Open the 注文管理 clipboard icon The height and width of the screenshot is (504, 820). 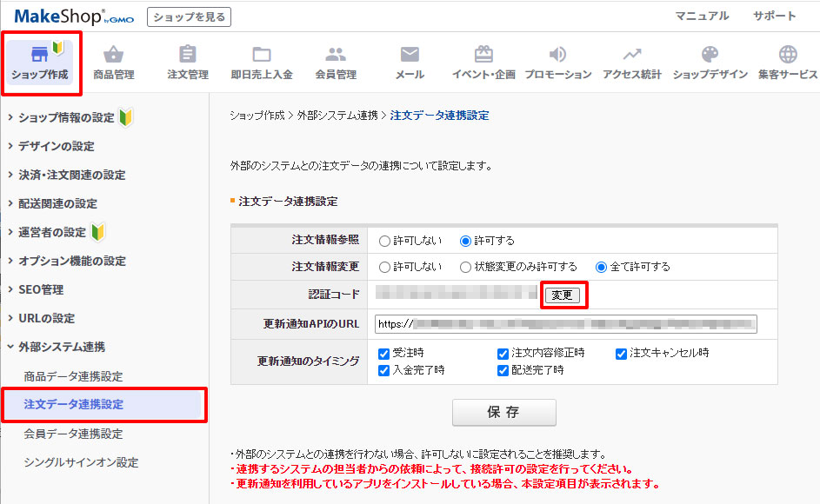point(187,55)
